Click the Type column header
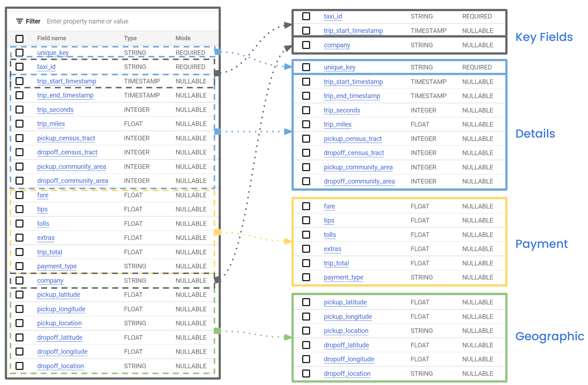 pyautogui.click(x=130, y=38)
